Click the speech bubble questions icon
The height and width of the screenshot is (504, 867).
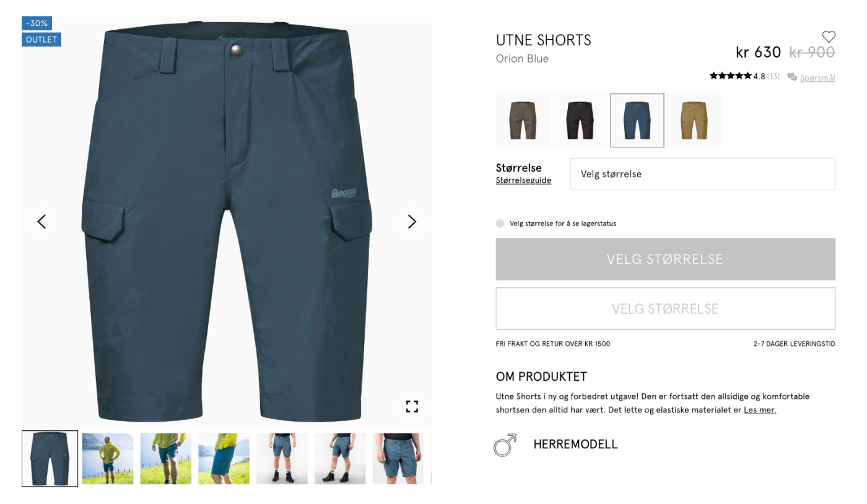[792, 77]
